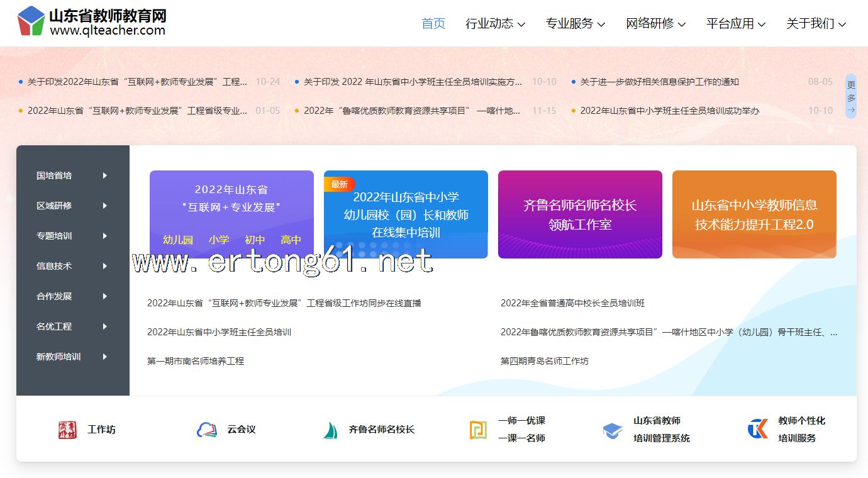Viewport: 868px width, 478px height.
Task: Open the 2022年全省普通高中校长全员培训班 link
Action: [572, 303]
